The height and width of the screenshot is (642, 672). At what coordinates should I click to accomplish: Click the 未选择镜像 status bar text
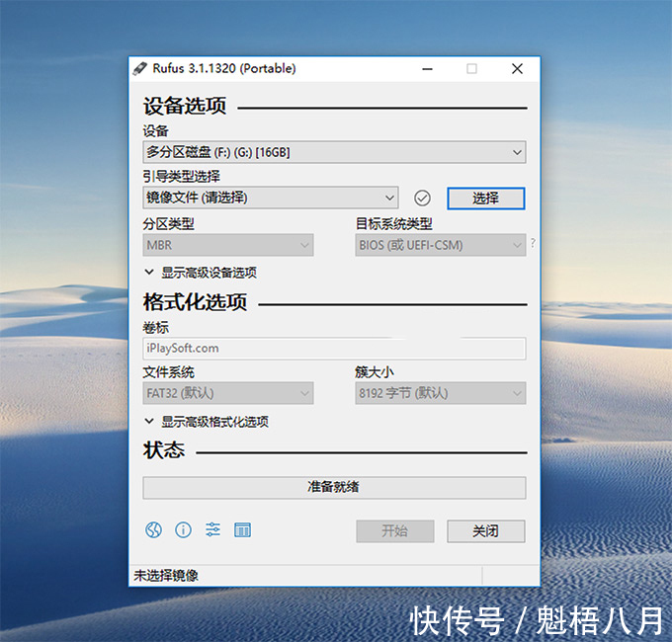[166, 575]
